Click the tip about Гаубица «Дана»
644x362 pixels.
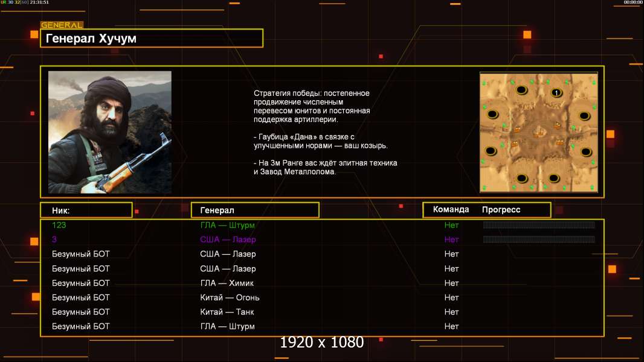coord(320,141)
